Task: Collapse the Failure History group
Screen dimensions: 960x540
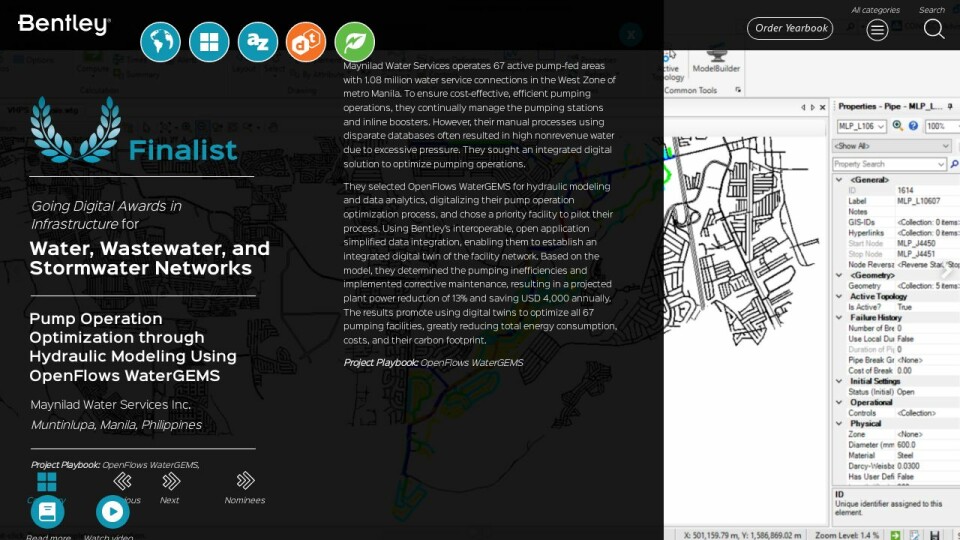Action: [839, 318]
